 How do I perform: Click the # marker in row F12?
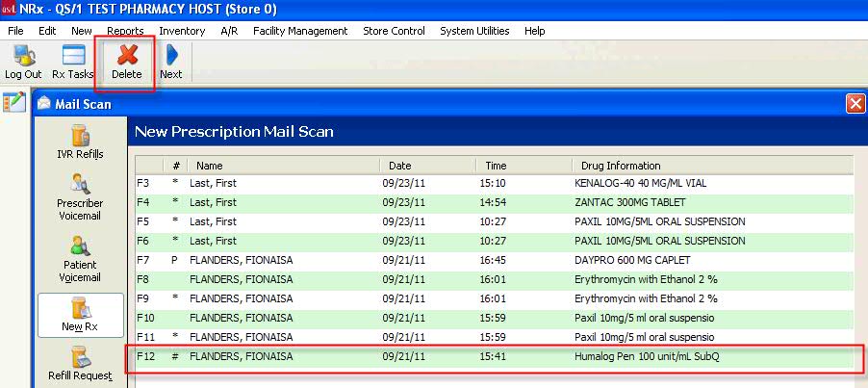175,356
